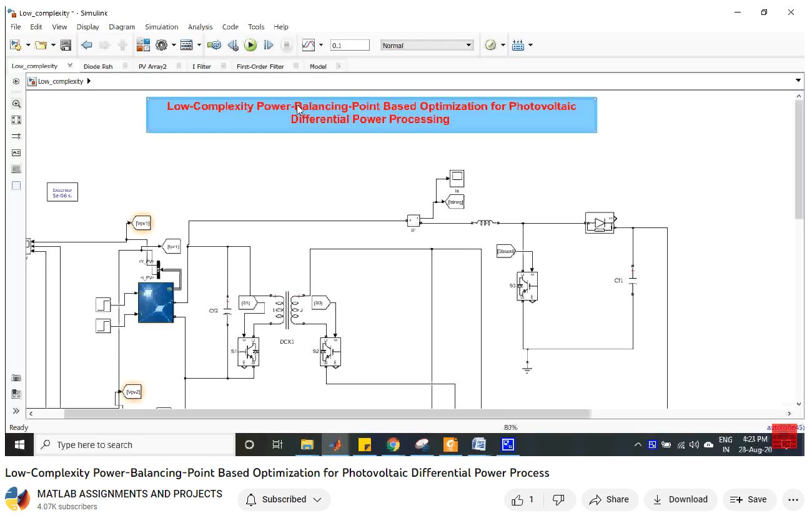Click the Step Forward icon
Screen dimensions: 812x518
click(x=269, y=45)
